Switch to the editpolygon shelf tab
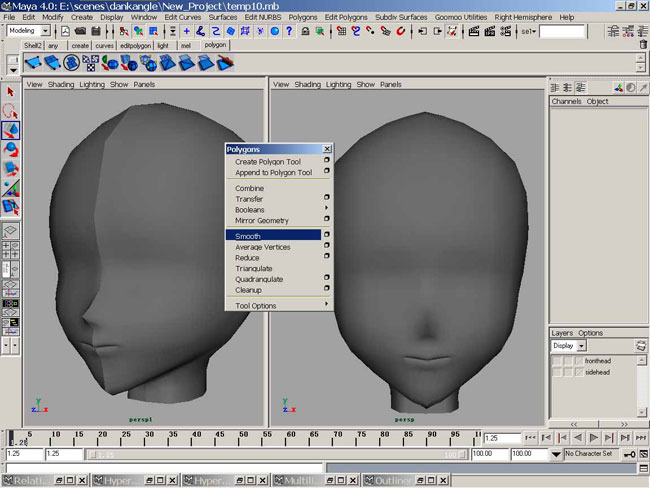This screenshot has width=650, height=488. pos(135,46)
